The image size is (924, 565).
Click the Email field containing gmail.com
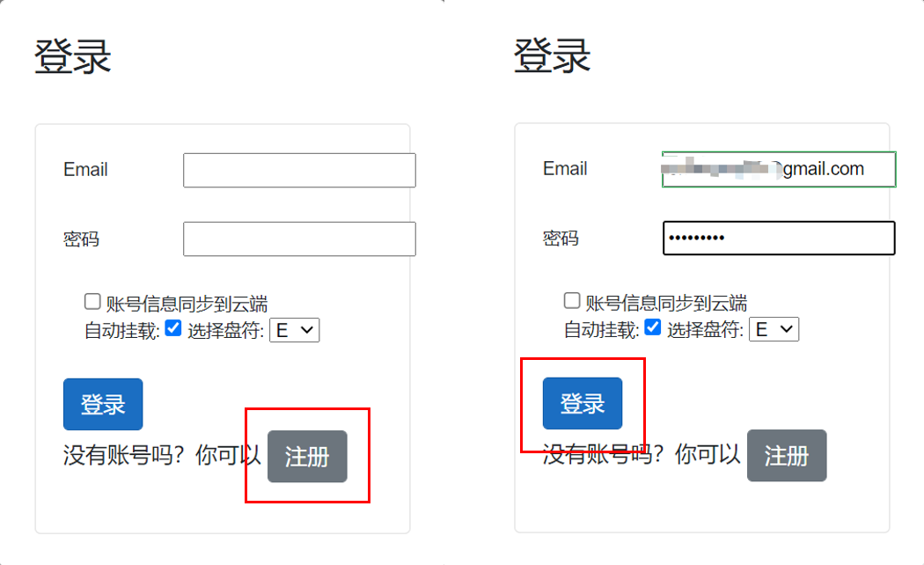click(779, 170)
